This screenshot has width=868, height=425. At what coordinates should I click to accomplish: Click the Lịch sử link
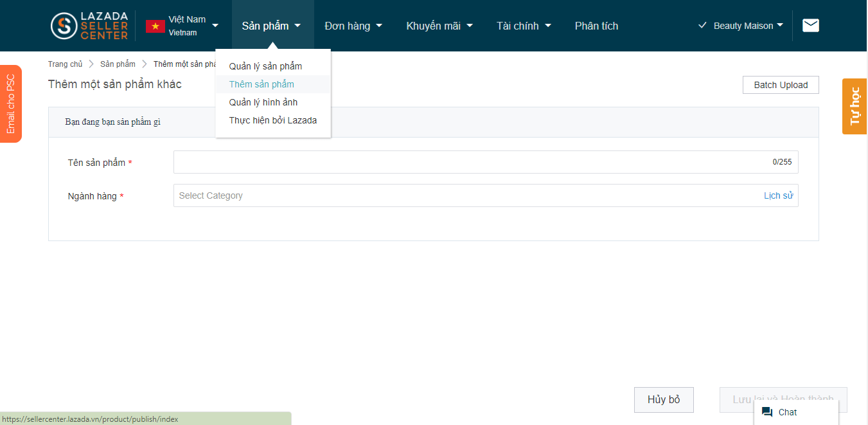coord(777,195)
